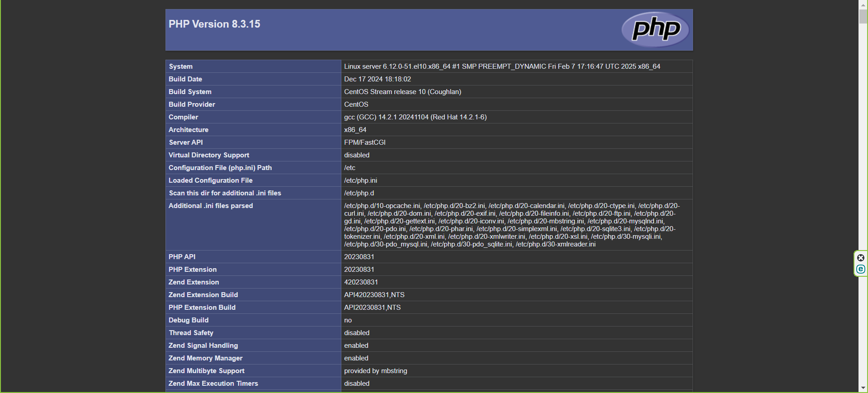Click the scrollbar down arrow

[x=863, y=388]
